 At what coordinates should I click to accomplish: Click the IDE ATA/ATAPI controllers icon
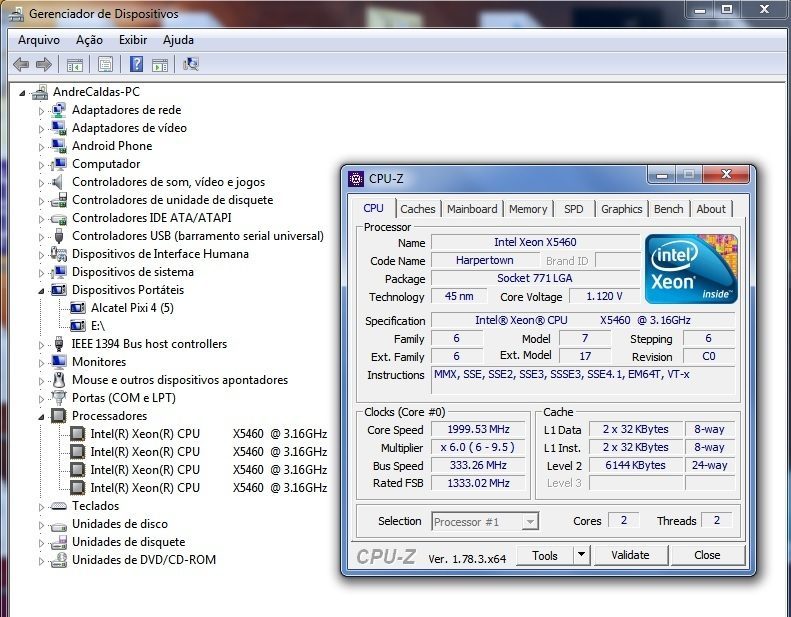coord(59,219)
